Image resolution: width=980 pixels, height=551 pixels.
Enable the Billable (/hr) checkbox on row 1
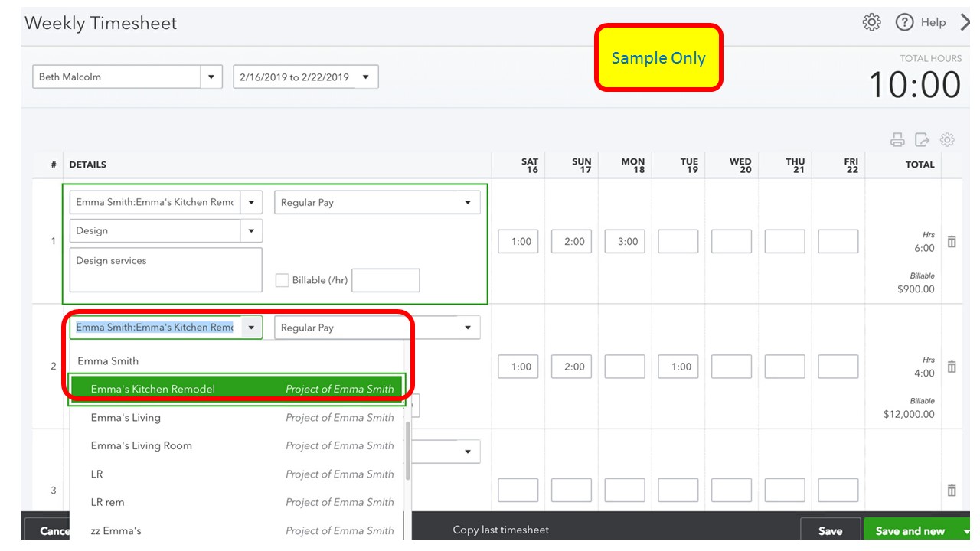tap(282, 280)
